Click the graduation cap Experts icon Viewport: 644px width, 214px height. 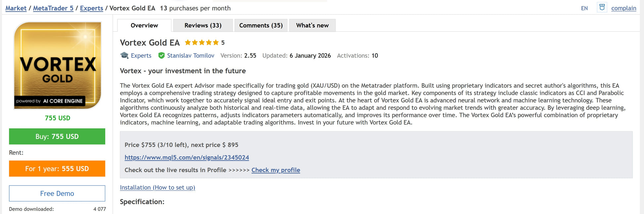(x=124, y=56)
